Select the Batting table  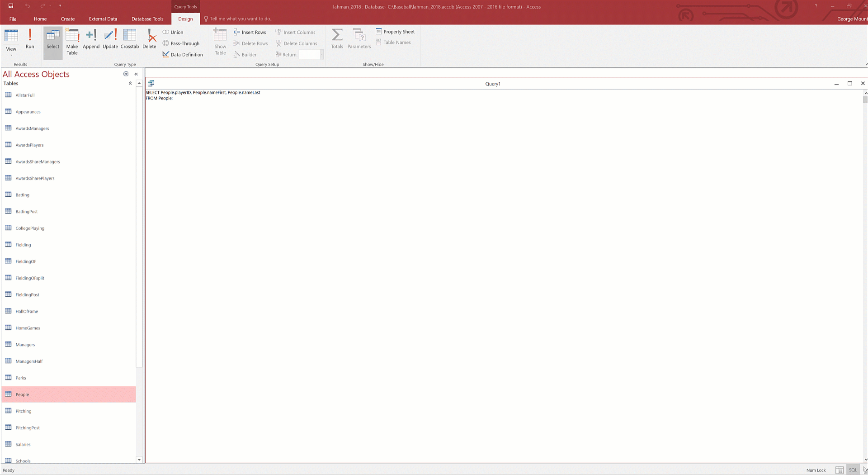point(69,195)
